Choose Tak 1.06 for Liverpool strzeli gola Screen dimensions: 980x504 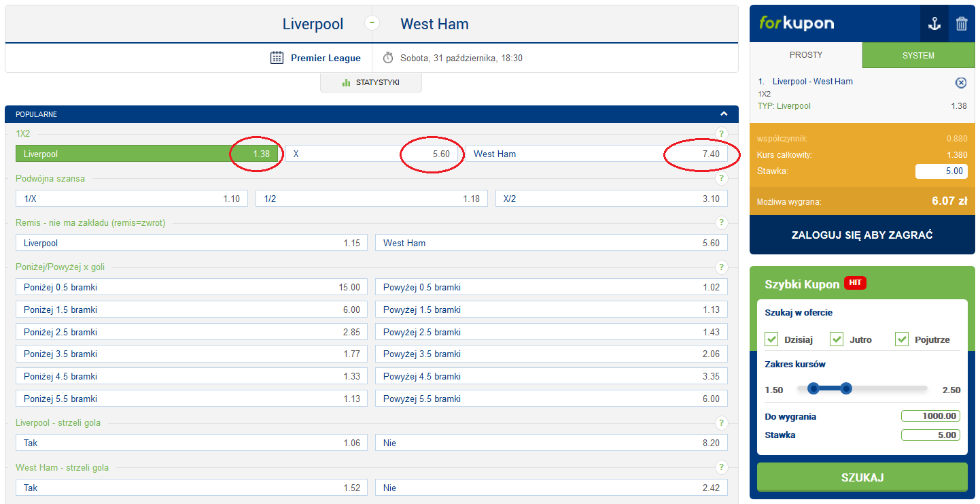click(x=192, y=443)
